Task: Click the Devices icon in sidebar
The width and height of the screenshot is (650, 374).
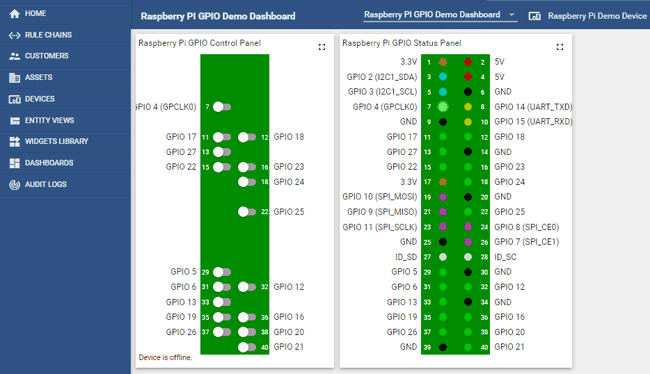Action: point(15,99)
